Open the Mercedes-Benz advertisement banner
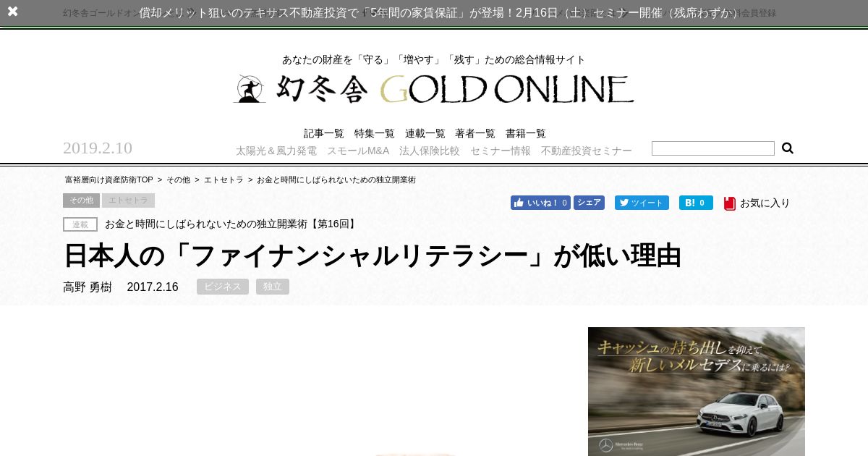Image resolution: width=868 pixels, height=456 pixels. [x=697, y=392]
